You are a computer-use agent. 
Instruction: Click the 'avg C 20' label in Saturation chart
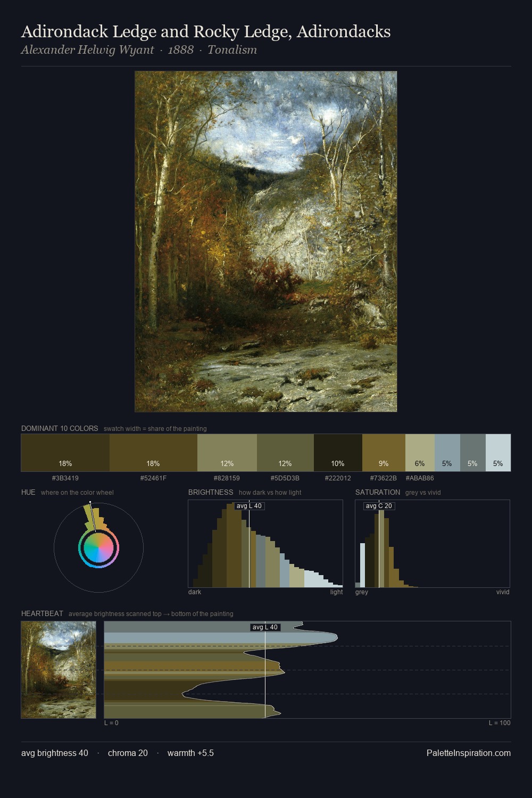379,506
